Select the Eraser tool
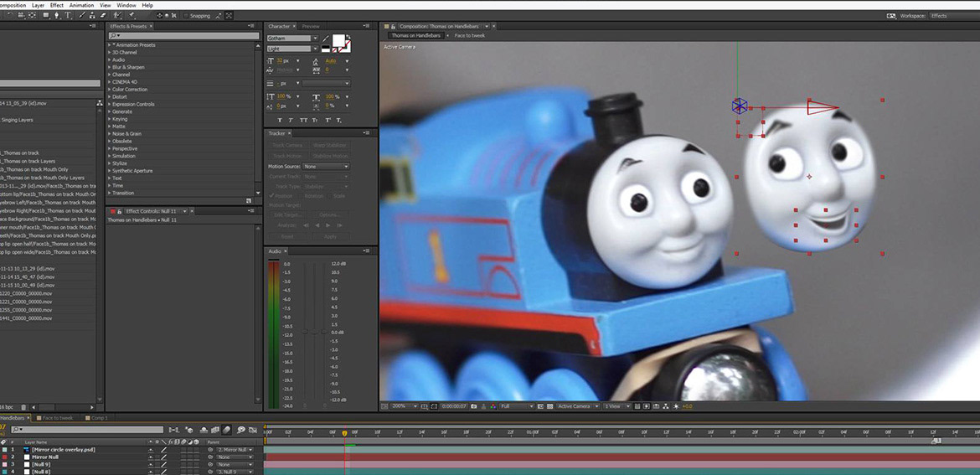 tap(103, 15)
